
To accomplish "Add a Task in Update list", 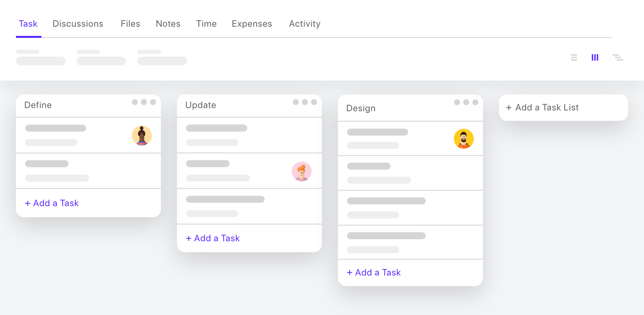I will (x=213, y=238).
